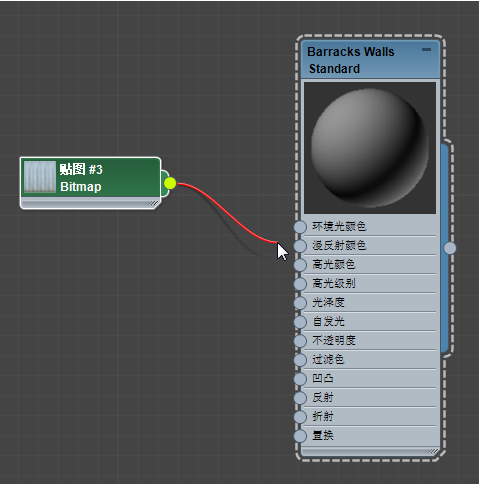Click the 漫反射颜色 slot label
The image size is (480, 484).
339,246
